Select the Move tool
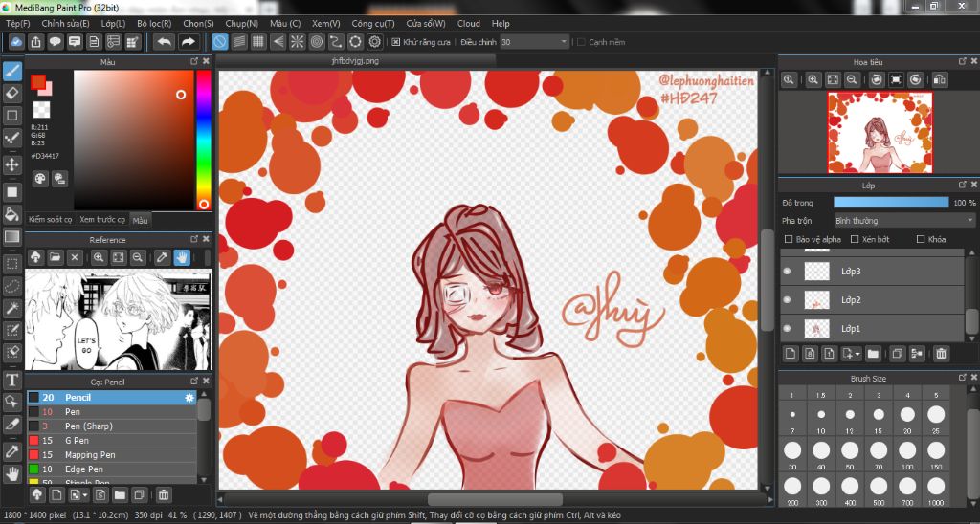 (11, 164)
